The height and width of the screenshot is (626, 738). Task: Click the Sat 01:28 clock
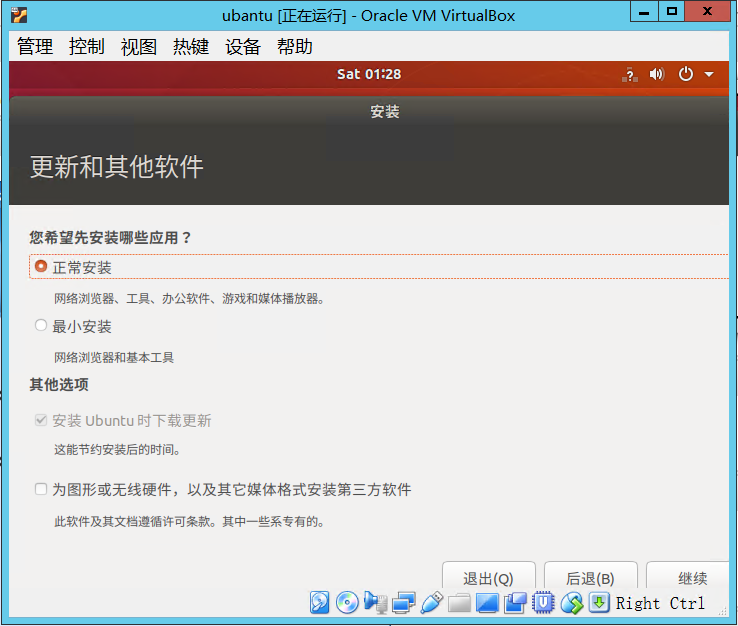(369, 74)
